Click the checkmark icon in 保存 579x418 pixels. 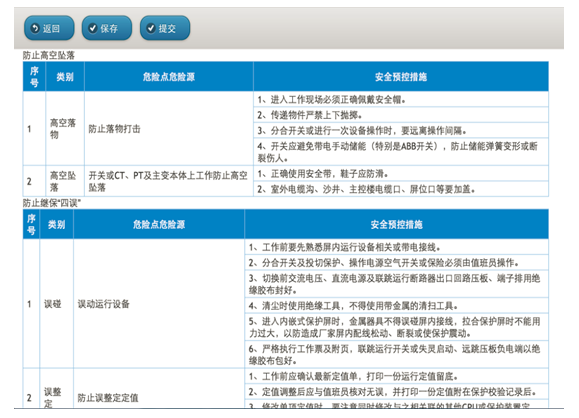[x=93, y=28]
